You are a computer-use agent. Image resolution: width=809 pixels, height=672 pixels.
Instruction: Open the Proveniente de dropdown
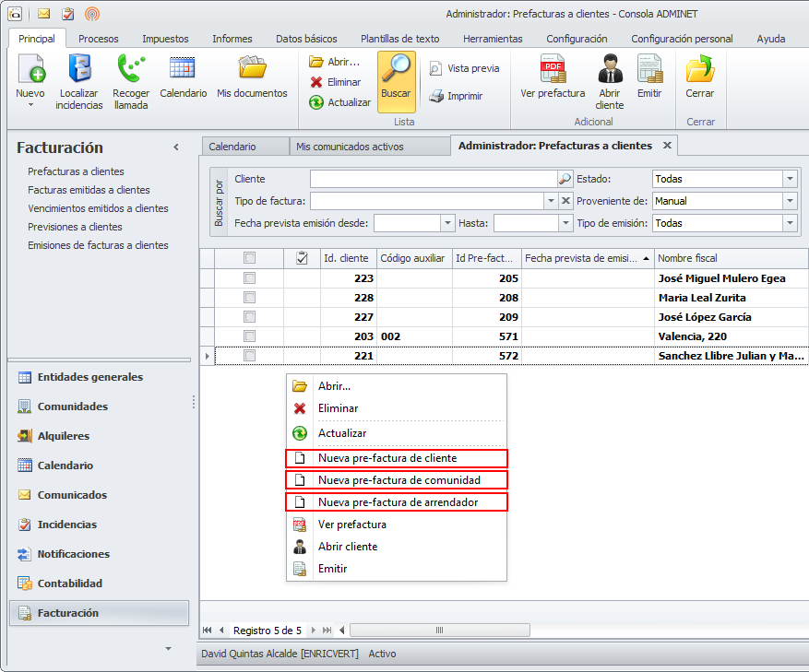790,201
